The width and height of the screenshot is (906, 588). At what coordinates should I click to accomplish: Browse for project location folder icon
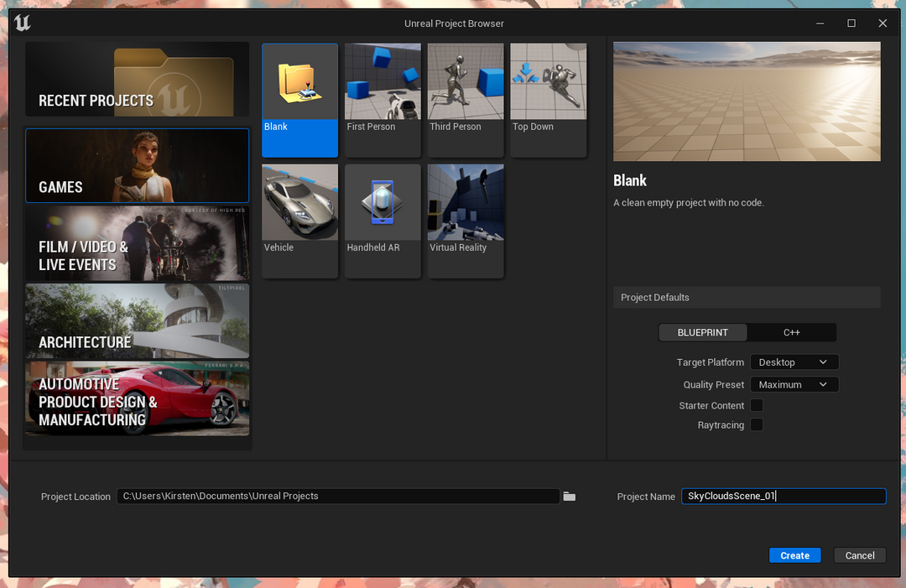(x=570, y=497)
